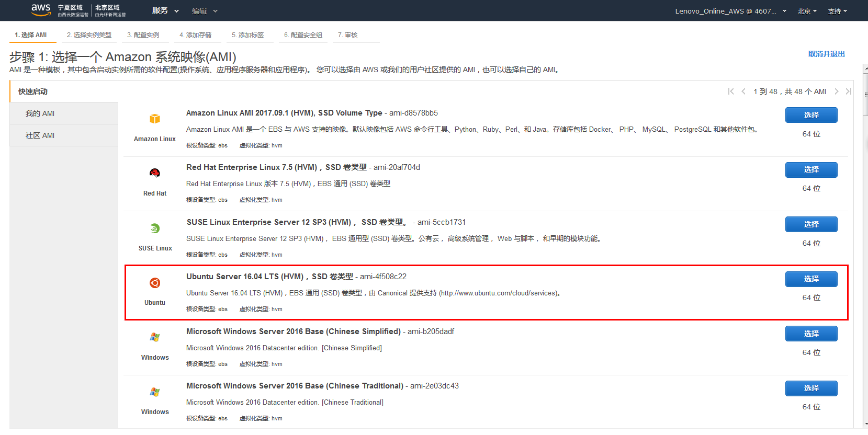Select Red Hat Enterprise Linux 7.5 AMI
The image size is (868, 435).
(811, 169)
